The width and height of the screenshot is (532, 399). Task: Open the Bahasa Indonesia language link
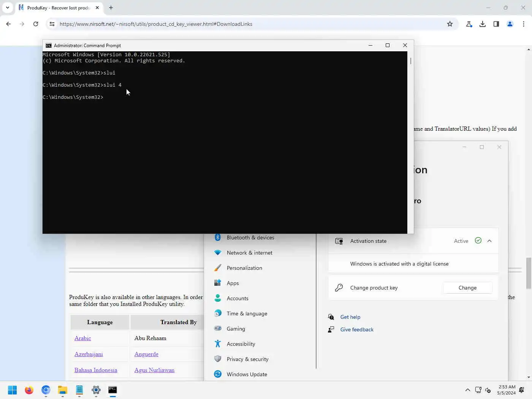96,370
